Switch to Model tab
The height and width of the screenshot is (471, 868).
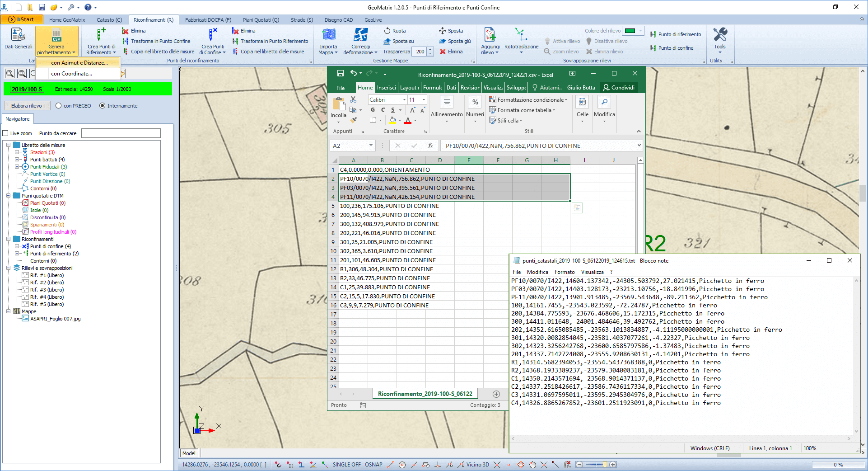189,453
